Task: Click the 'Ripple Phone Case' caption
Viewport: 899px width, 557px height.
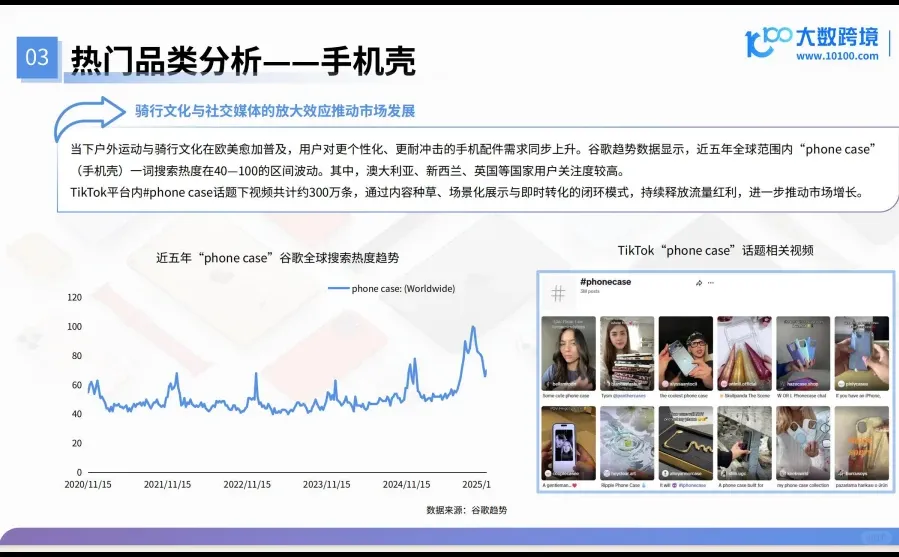Action: tap(624, 485)
